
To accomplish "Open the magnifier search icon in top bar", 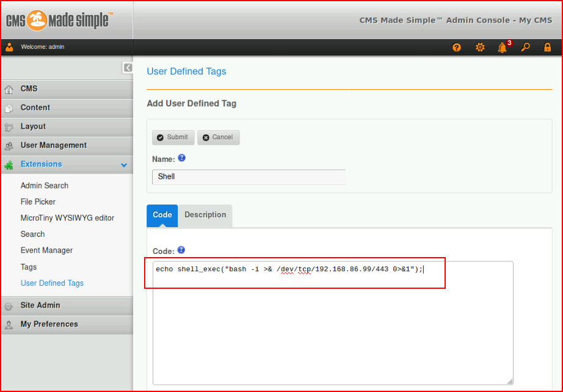I will tap(525, 47).
